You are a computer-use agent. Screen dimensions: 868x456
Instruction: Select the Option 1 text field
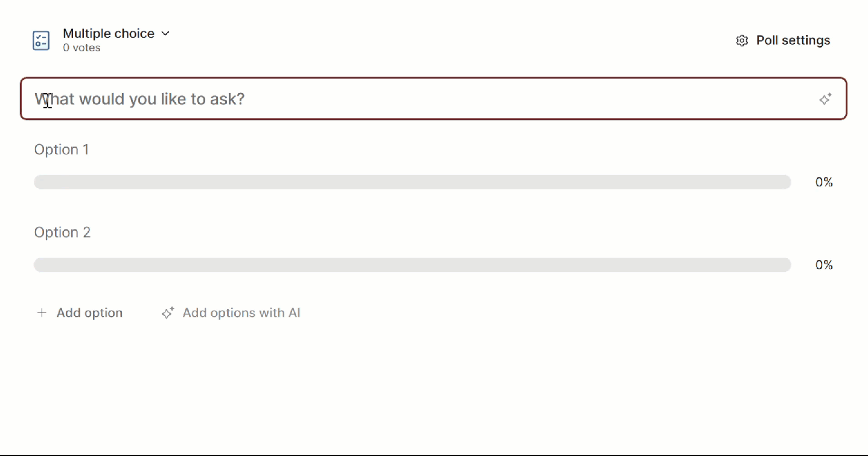62,150
